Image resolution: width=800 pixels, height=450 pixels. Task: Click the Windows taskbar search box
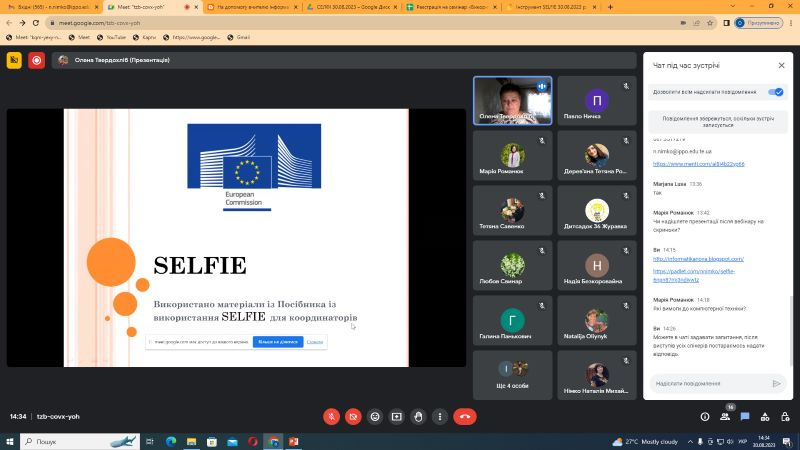(x=80, y=441)
